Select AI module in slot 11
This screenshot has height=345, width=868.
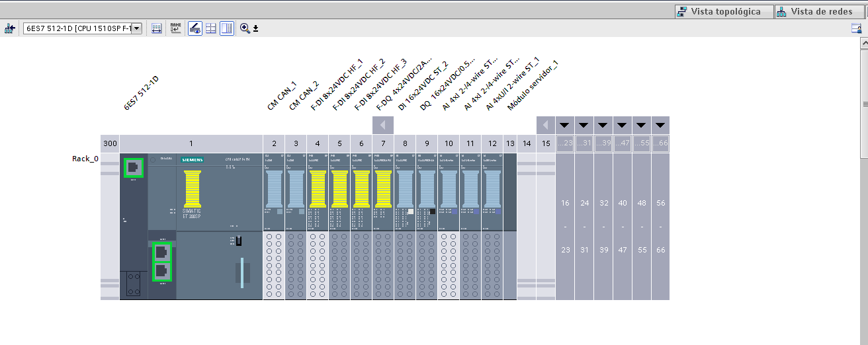(470, 226)
